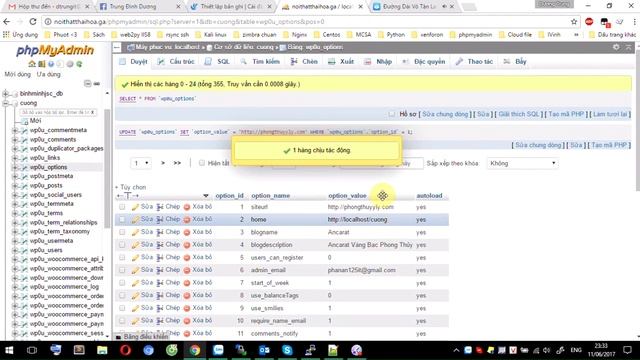Reload the current page in Chrome
Screen dimensions: 640x360
tap(33, 22)
